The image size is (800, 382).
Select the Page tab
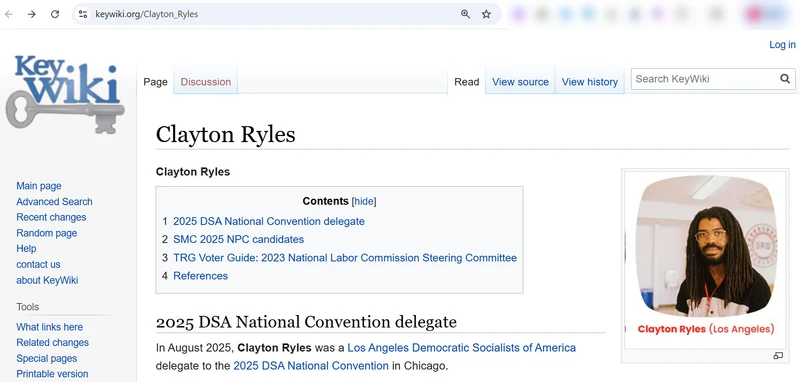click(156, 82)
